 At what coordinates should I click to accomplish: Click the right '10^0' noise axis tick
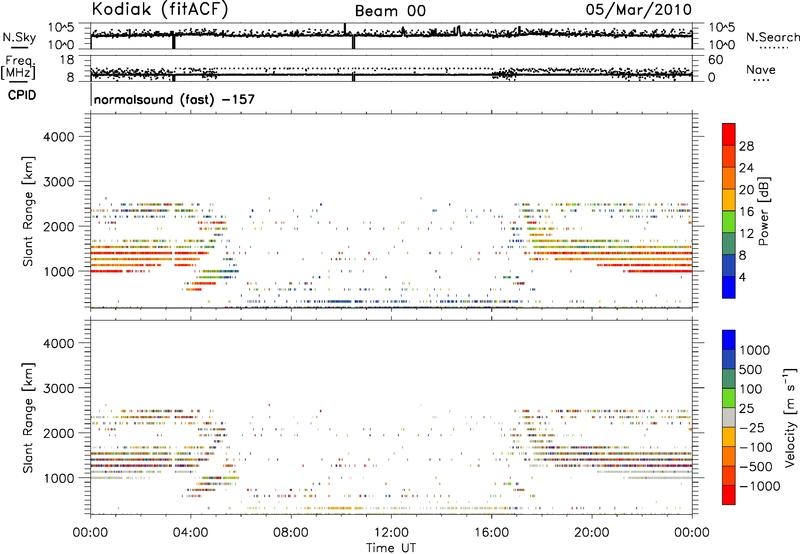[x=722, y=45]
